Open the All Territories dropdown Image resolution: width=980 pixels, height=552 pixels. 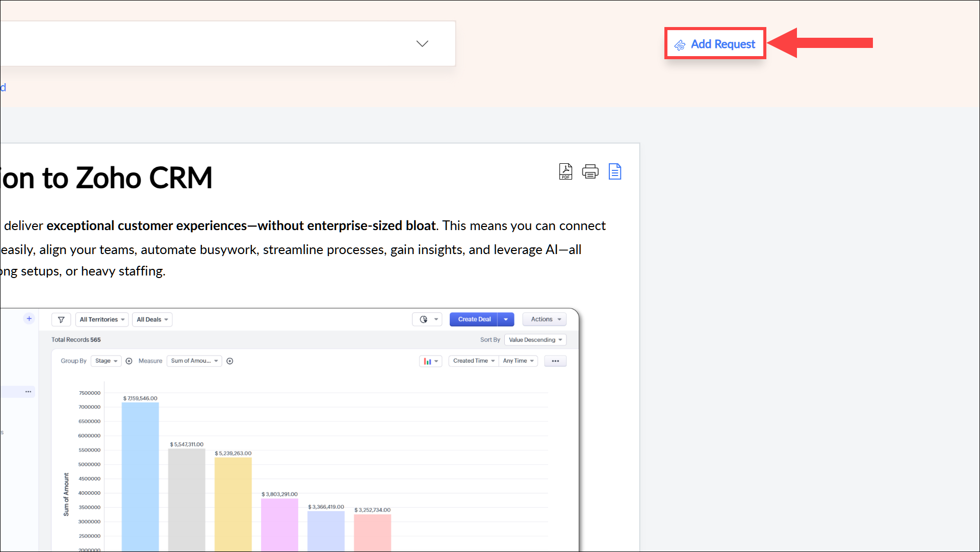coord(102,319)
